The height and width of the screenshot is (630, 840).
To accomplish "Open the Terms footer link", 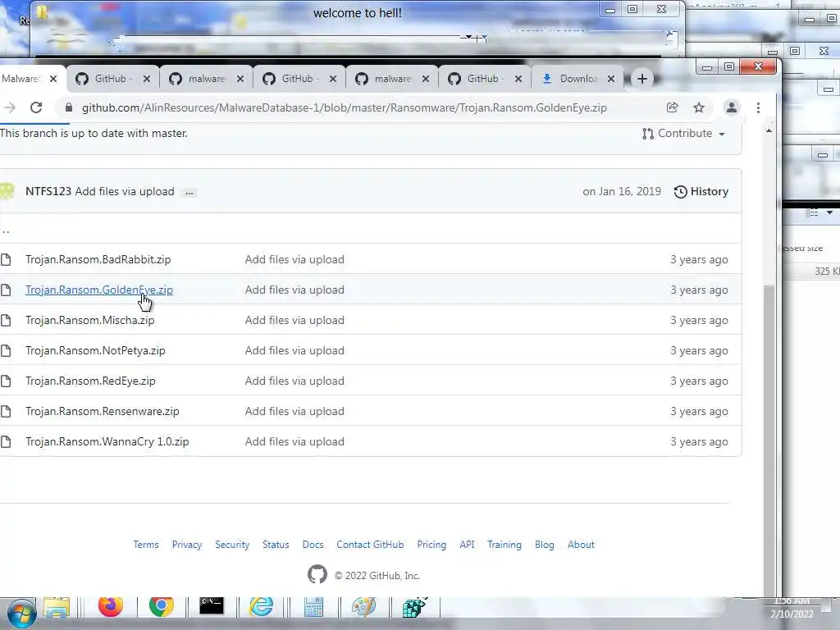I will click(x=146, y=545).
